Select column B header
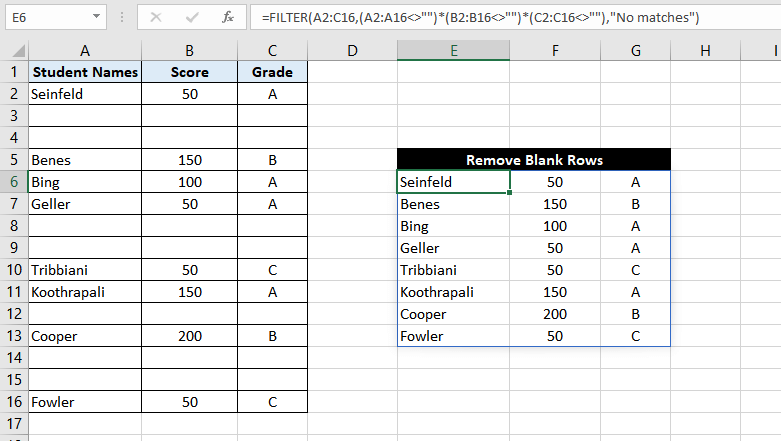The width and height of the screenshot is (781, 441). point(189,51)
